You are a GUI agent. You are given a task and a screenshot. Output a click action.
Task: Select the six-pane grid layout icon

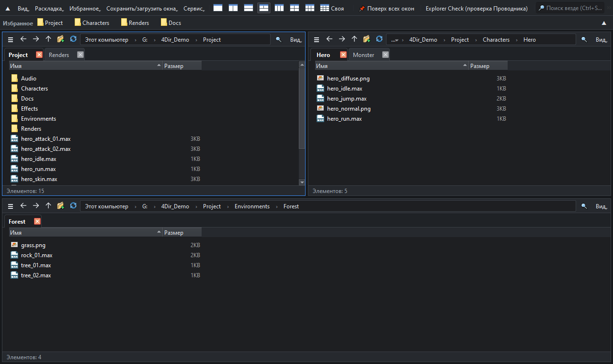[310, 8]
